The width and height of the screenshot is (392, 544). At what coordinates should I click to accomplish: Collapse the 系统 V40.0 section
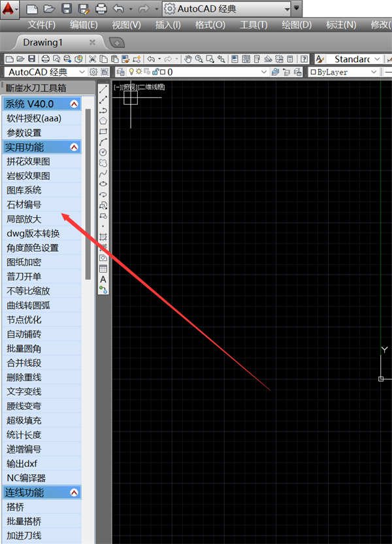74,104
